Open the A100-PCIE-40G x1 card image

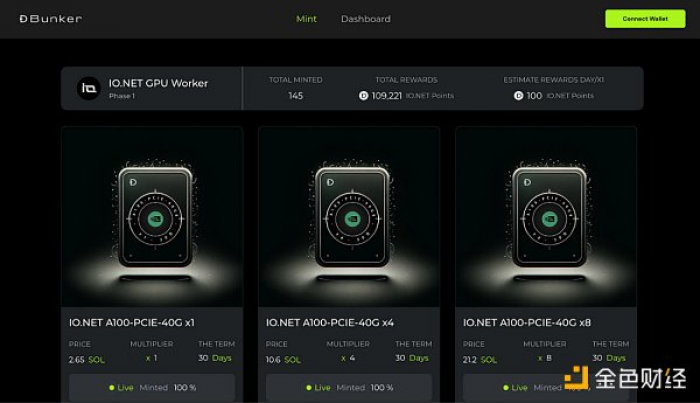pos(152,217)
